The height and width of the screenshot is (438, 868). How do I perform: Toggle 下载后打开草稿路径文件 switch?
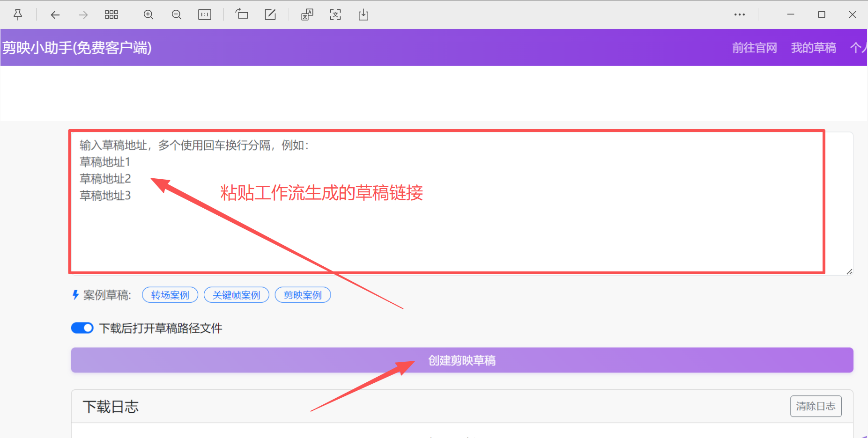(x=82, y=328)
